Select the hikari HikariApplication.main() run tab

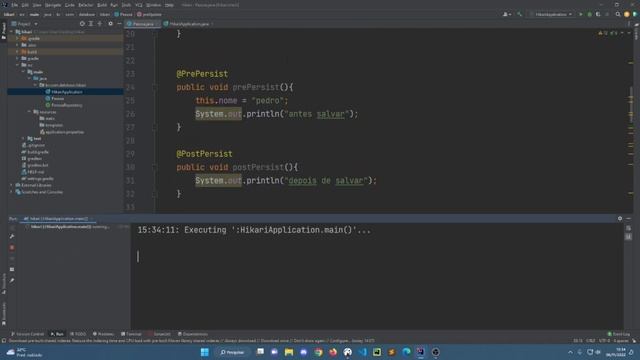58,219
